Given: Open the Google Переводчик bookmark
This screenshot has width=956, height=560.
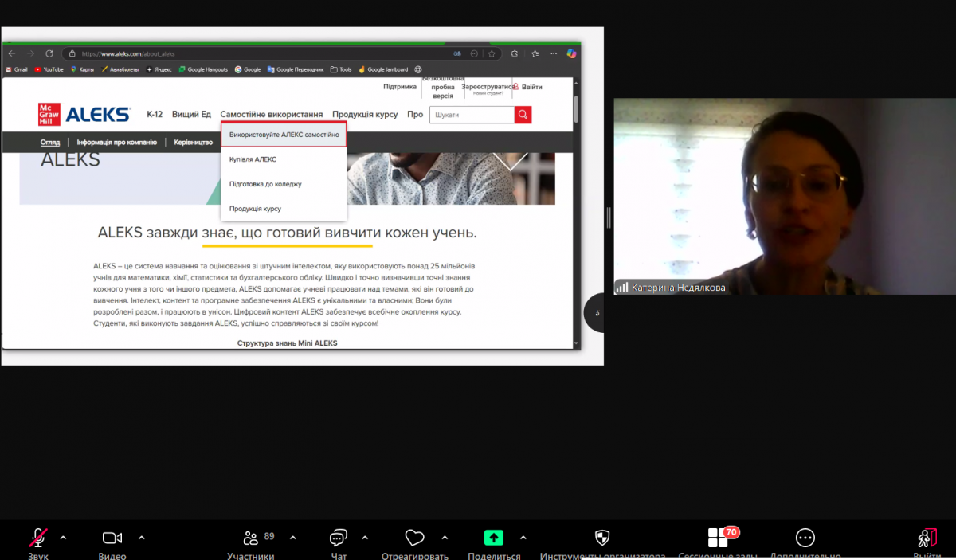Looking at the screenshot, I should click(x=296, y=69).
